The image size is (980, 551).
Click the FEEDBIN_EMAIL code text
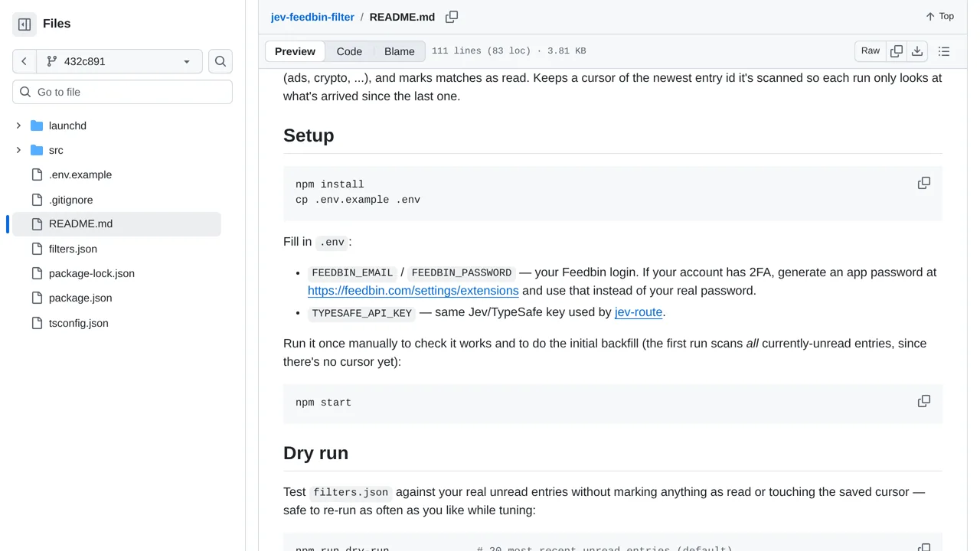(352, 272)
